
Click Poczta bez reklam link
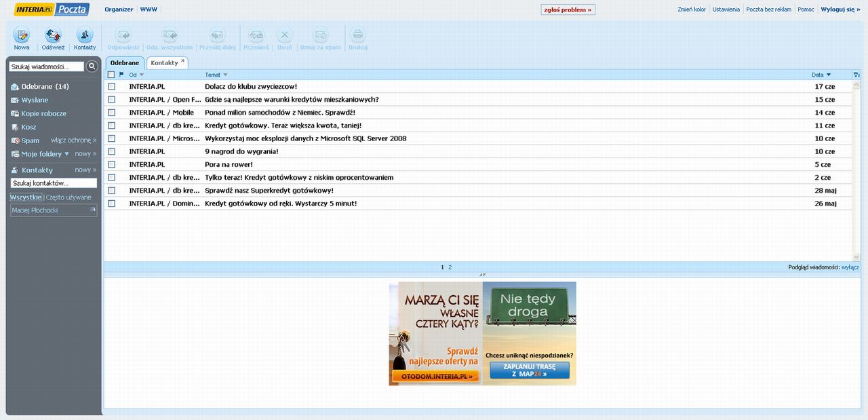[x=769, y=9]
